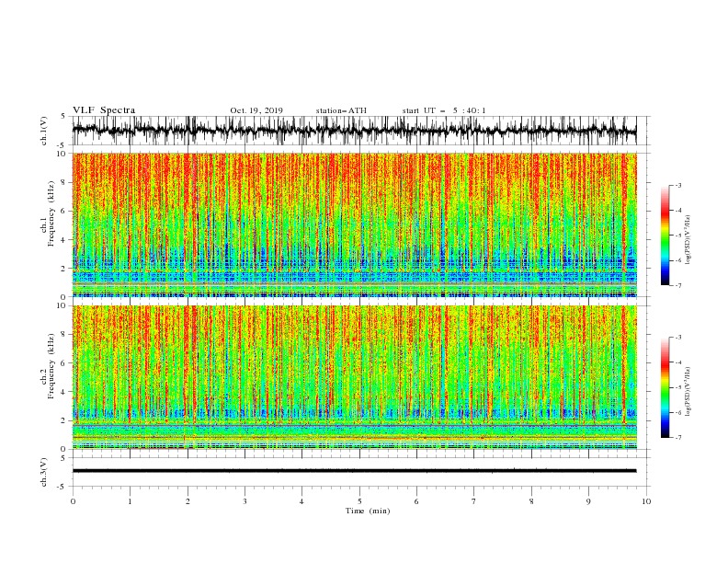Click the "5" tick on the time axis
This screenshot has height=563, width=728.
tap(359, 501)
